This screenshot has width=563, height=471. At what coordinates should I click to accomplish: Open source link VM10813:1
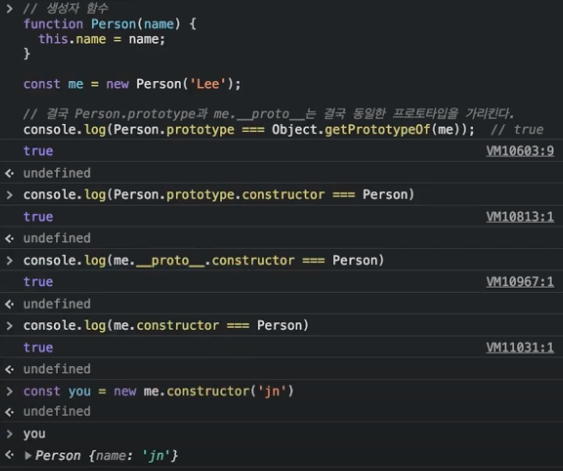[520, 217]
